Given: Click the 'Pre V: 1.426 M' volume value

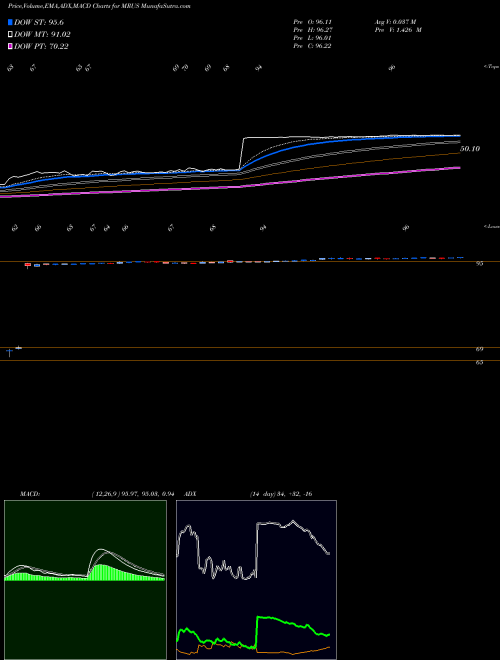Looking at the screenshot, I should click(398, 30).
